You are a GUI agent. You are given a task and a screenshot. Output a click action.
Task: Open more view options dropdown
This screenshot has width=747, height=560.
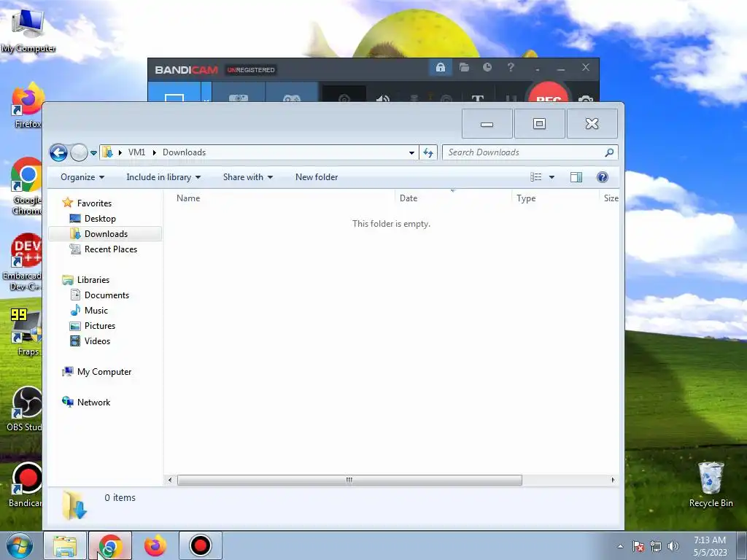click(x=551, y=177)
